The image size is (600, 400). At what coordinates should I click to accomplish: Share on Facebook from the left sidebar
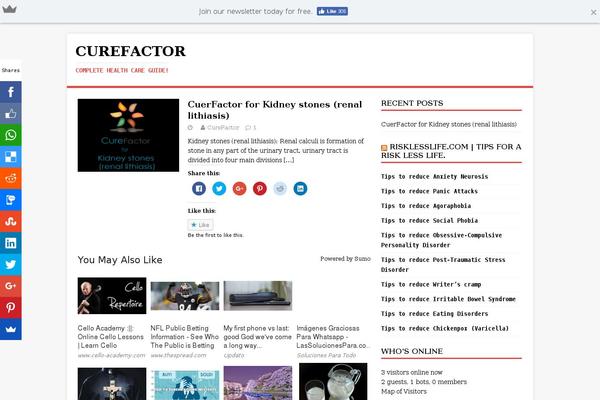[x=11, y=92]
